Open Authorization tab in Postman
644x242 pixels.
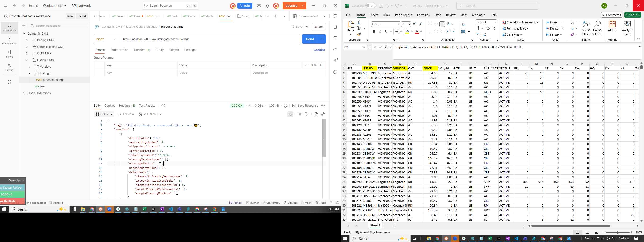119,50
